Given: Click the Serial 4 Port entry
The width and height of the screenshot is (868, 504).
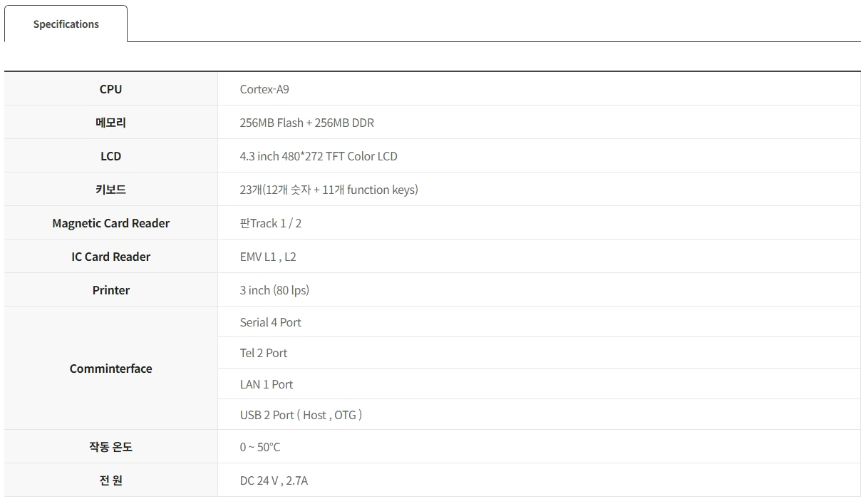Looking at the screenshot, I should (x=270, y=322).
